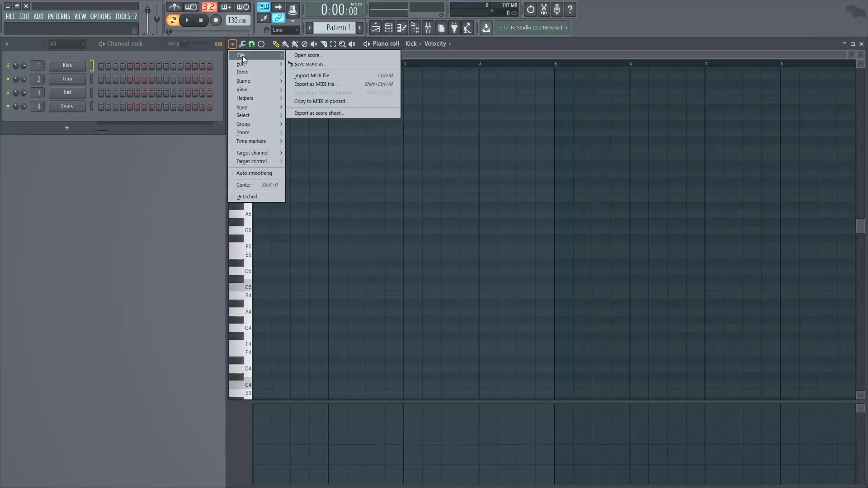The height and width of the screenshot is (488, 868).
Task: Click Export as score sheet
Action: point(318,113)
